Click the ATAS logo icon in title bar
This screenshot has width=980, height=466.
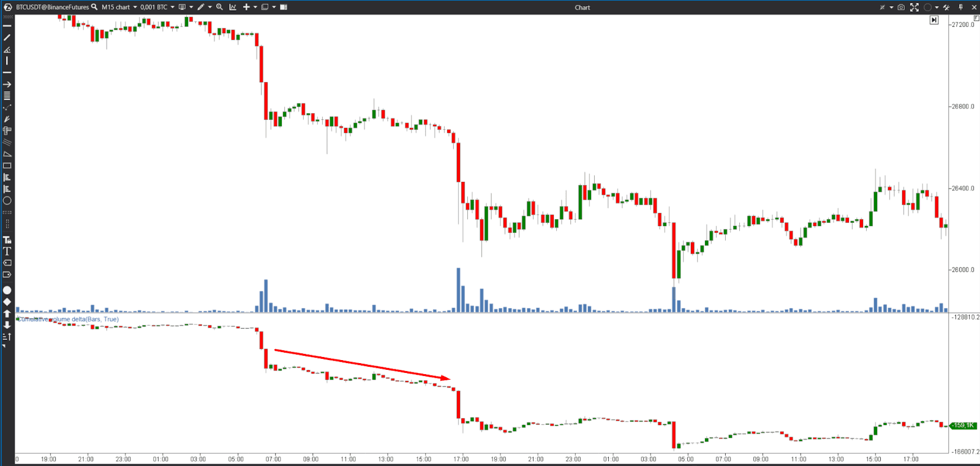8,7
